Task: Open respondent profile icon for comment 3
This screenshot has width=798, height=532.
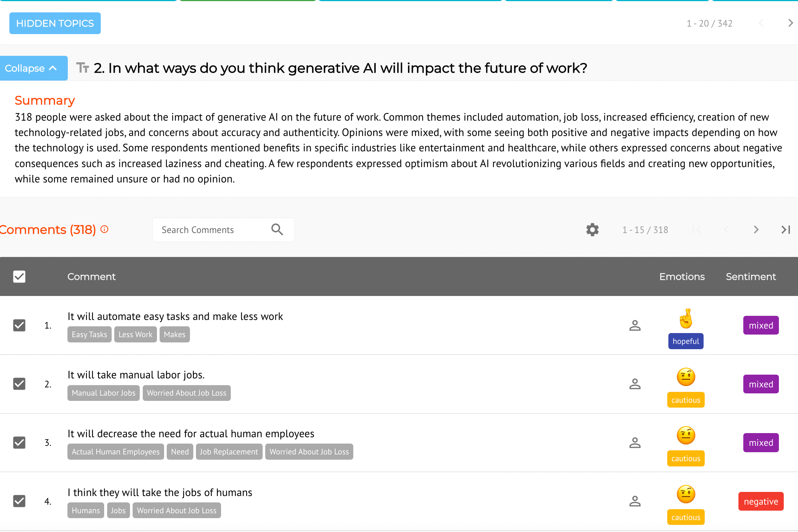Action: coord(635,442)
